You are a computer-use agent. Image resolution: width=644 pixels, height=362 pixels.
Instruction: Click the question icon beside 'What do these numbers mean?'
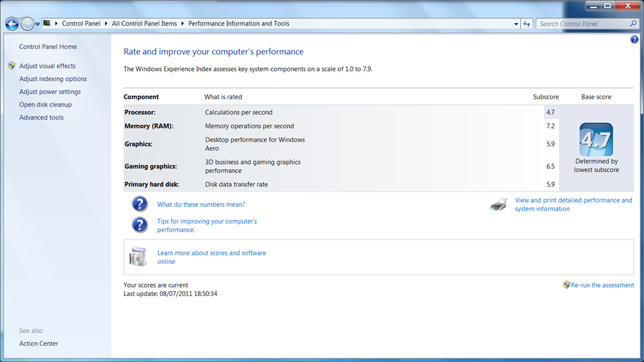click(140, 204)
